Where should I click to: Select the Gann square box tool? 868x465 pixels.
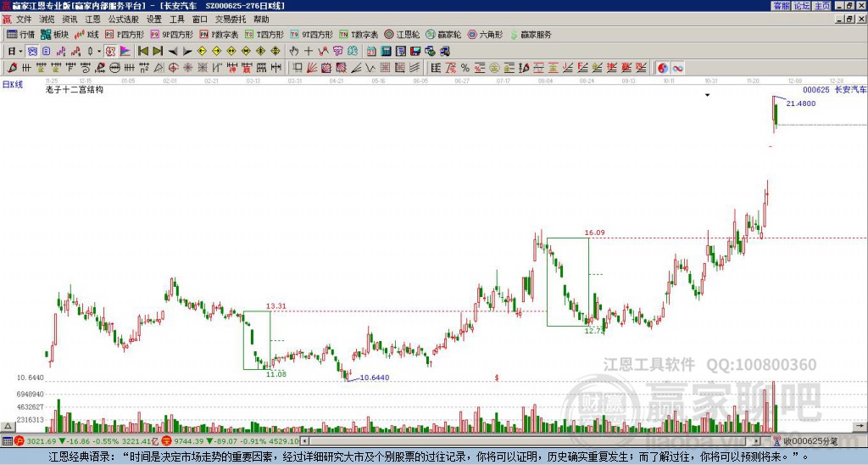tap(326, 68)
